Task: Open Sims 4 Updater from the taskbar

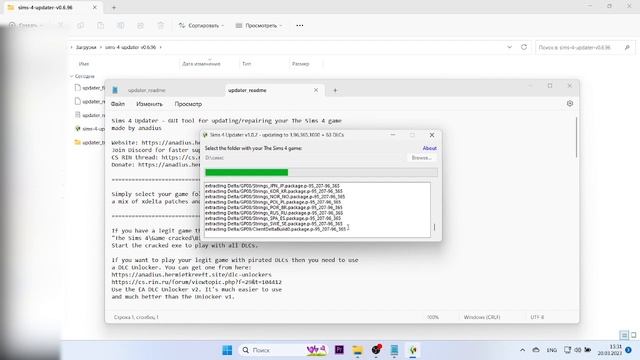Action: coord(413,350)
